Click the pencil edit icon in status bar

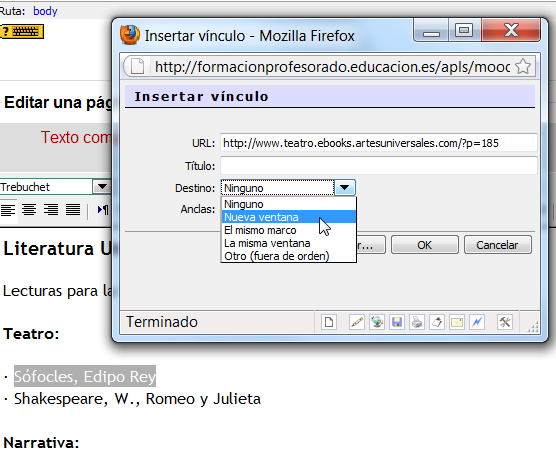click(357, 322)
